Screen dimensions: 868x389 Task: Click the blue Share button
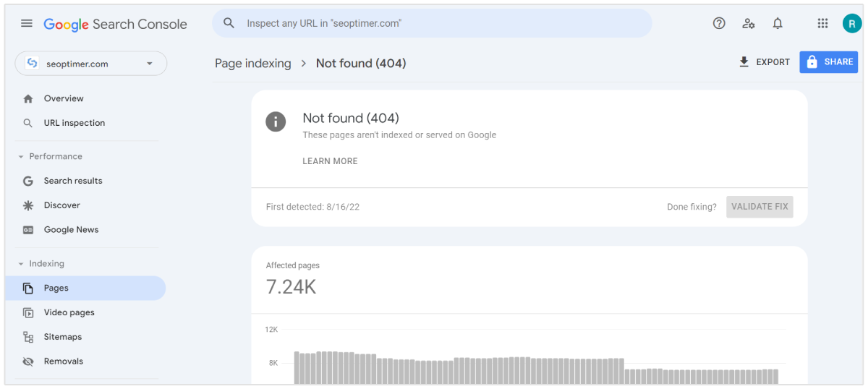tap(828, 62)
